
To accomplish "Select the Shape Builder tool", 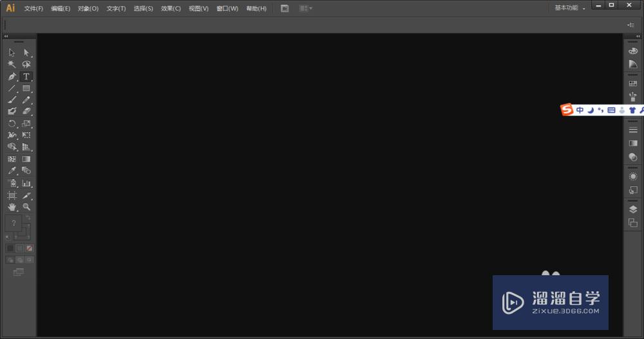I will click(x=12, y=147).
